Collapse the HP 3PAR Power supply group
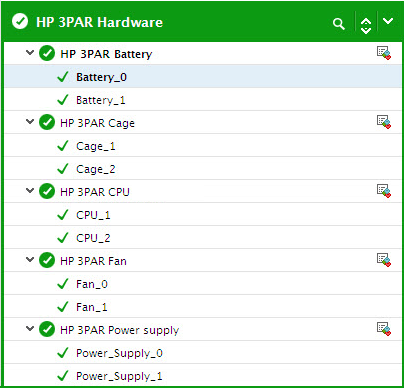 [x=30, y=328]
